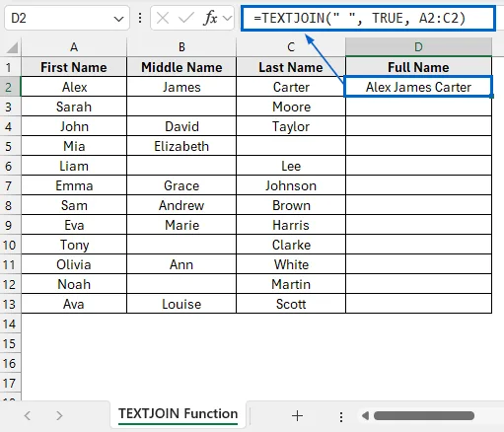Viewport: 504px width, 432px height.
Task: Confirm formula with the checkmark icon
Action: pyautogui.click(x=185, y=18)
